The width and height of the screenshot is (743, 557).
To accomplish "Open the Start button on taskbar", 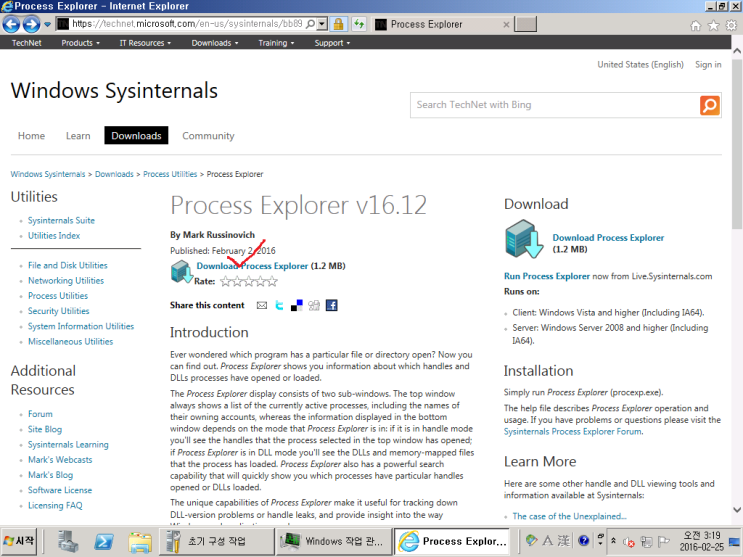I will coord(19,541).
